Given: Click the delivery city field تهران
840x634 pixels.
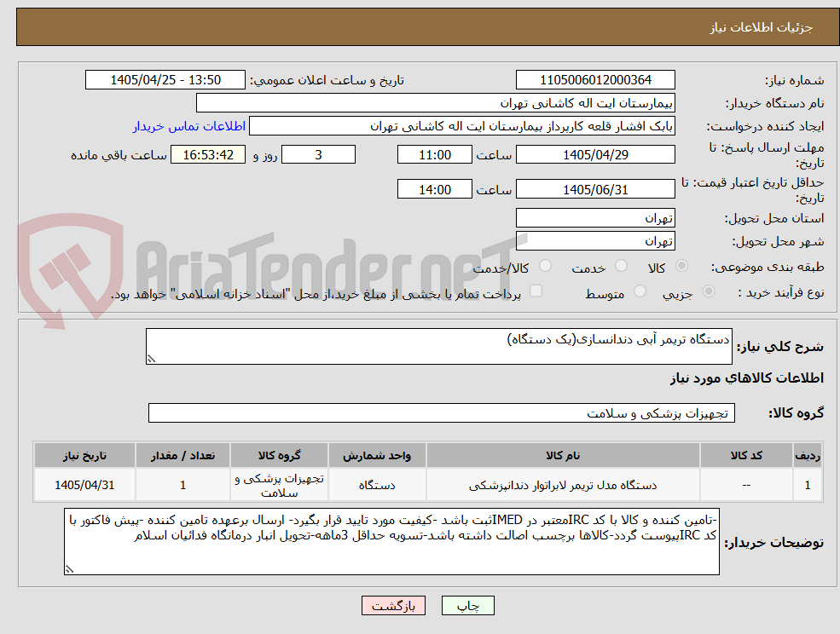Looking at the screenshot, I should click(x=595, y=241).
